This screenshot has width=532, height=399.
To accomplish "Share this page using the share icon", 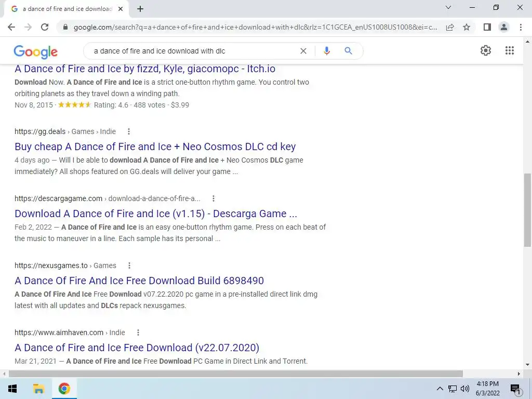I will 450,27.
